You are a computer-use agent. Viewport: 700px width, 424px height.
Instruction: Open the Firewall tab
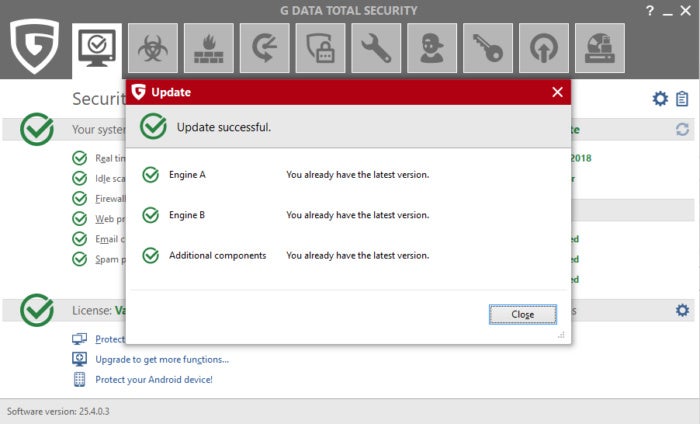[208, 48]
